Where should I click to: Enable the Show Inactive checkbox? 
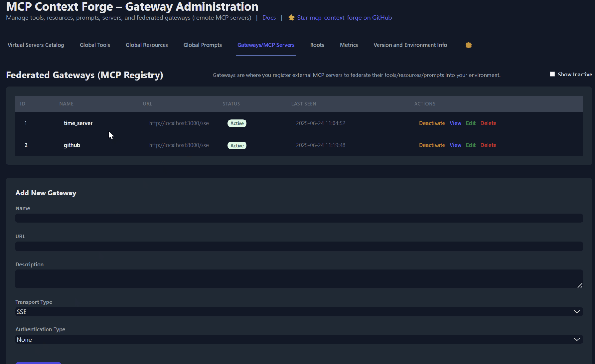pyautogui.click(x=552, y=74)
